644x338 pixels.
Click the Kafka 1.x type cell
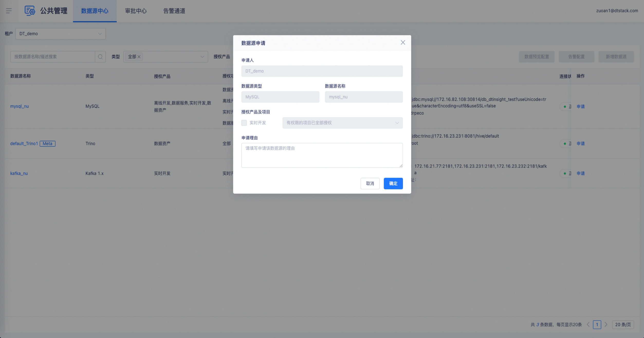[x=95, y=173]
